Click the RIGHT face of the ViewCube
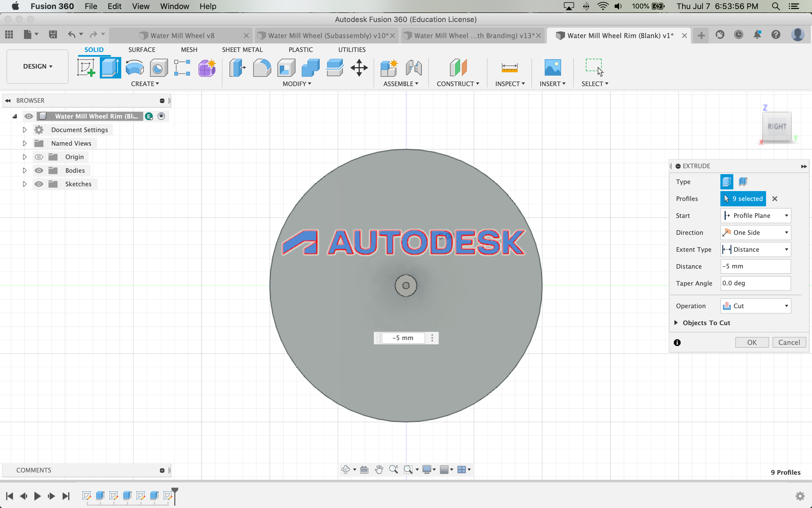The width and height of the screenshot is (812, 508). click(777, 126)
